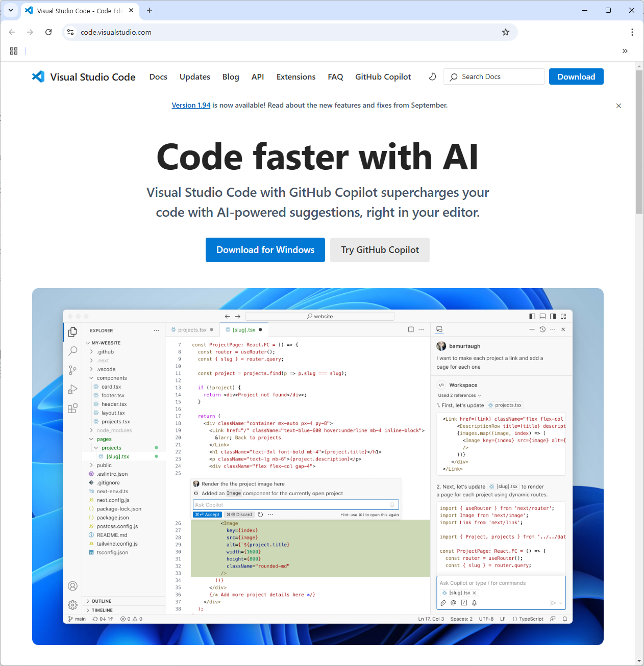Switch to the projects.tsx tab
This screenshot has height=666, width=644.
193,329
